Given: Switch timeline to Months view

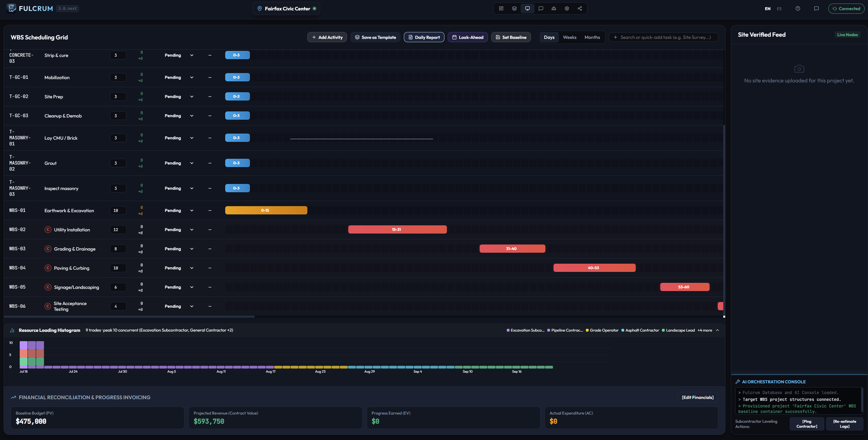Looking at the screenshot, I should click(592, 37).
